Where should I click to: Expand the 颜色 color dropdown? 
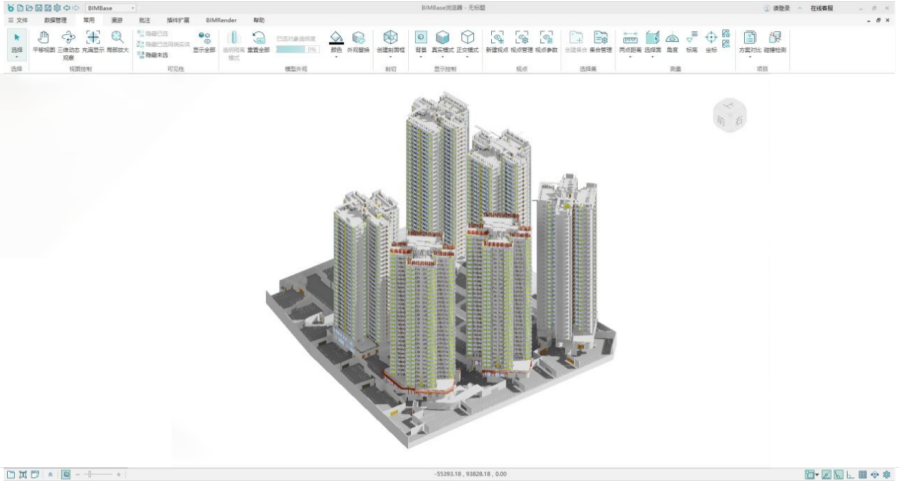point(336,56)
